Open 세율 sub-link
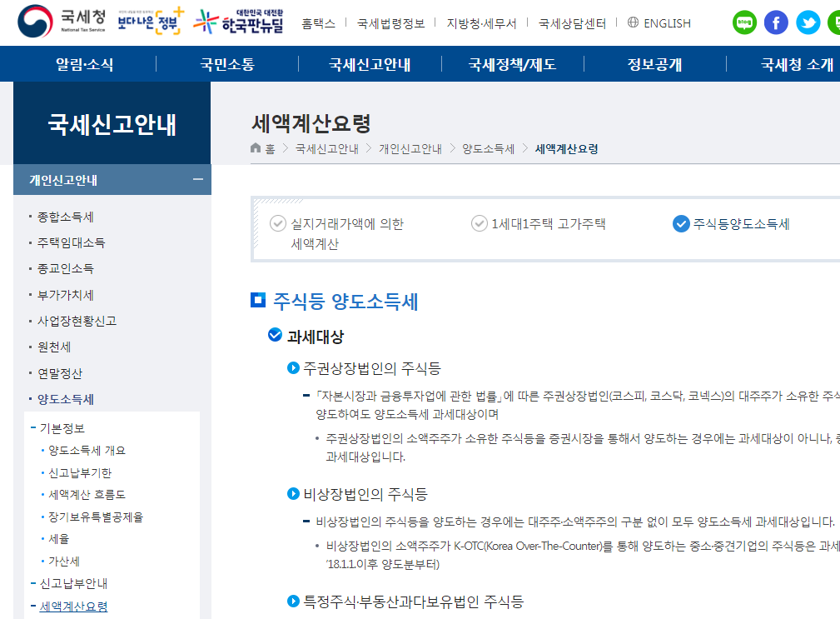The image size is (840, 619). (x=59, y=539)
